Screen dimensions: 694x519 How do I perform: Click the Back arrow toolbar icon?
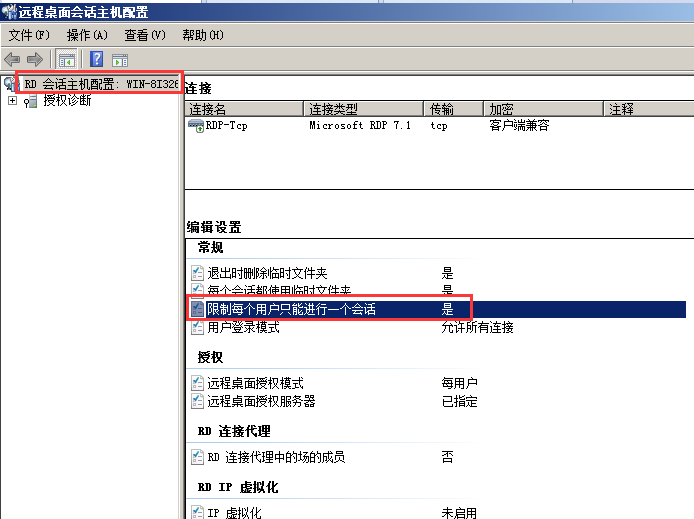pos(13,60)
